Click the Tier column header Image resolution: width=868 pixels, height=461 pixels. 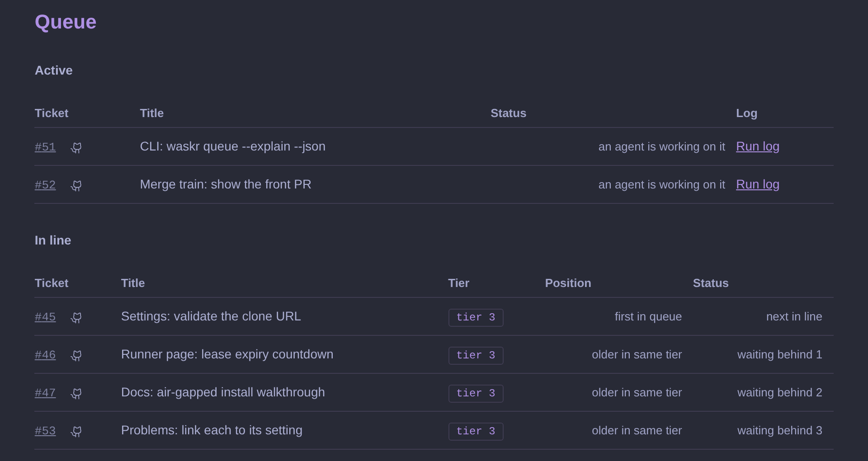(459, 283)
